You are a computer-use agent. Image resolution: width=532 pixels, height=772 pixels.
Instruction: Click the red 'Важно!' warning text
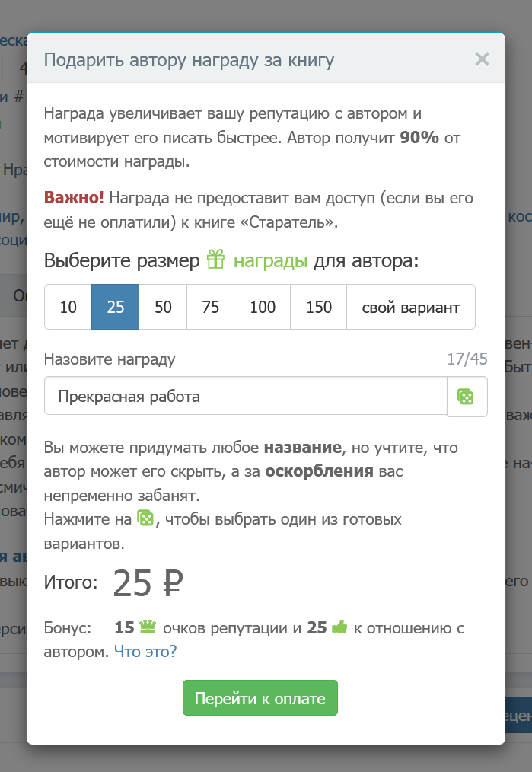coord(74,197)
